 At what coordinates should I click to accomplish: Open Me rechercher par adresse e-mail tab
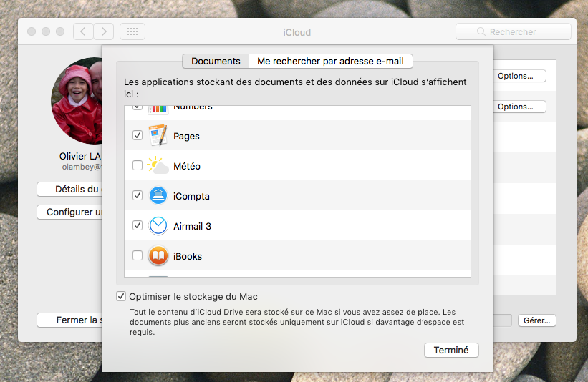[330, 61]
